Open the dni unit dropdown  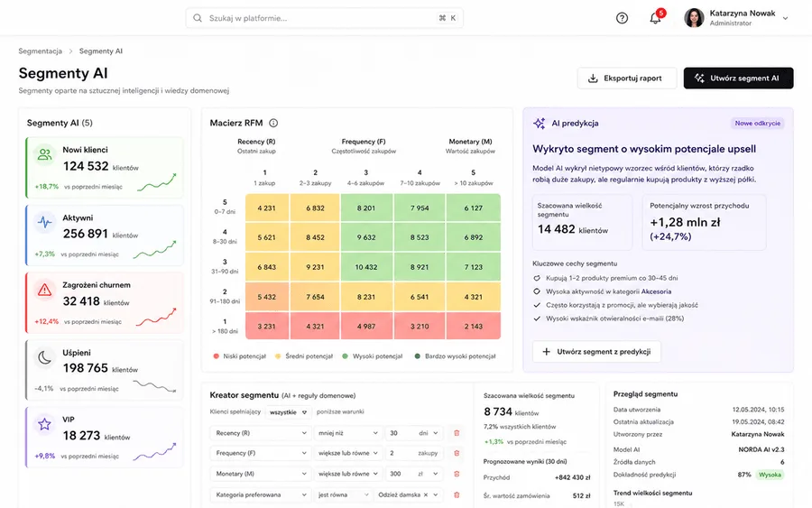(x=429, y=433)
